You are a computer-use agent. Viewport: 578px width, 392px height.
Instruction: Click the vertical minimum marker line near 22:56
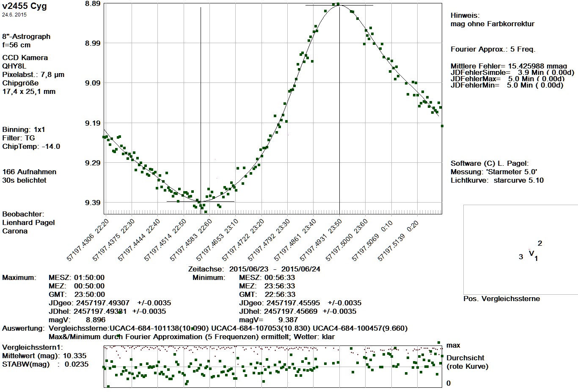tap(201, 106)
